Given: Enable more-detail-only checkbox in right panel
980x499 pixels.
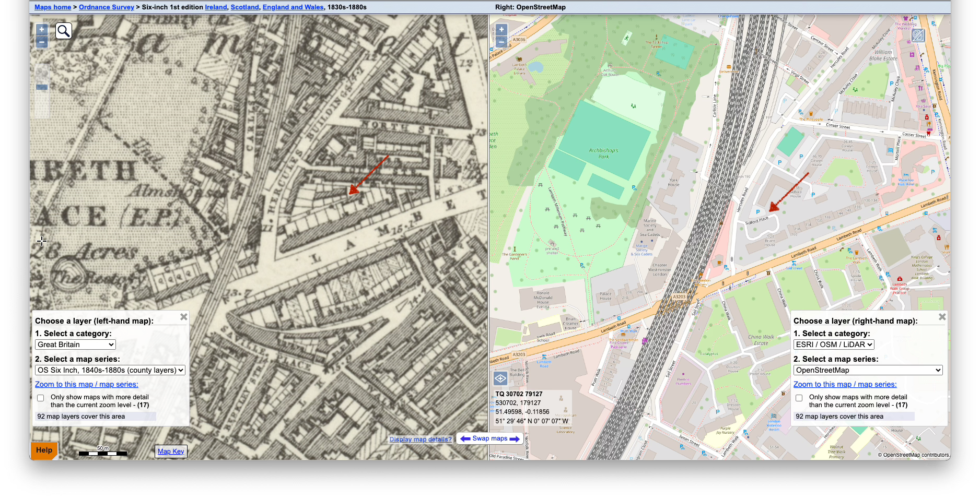Looking at the screenshot, I should coord(799,398).
